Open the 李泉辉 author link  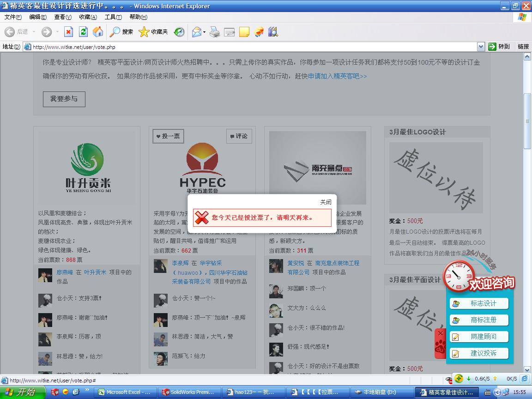(180, 263)
